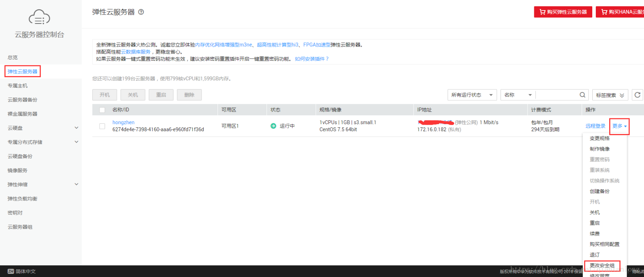Choose 关机 in the more menu
Image resolution: width=644 pixels, height=277 pixels.
point(595,212)
